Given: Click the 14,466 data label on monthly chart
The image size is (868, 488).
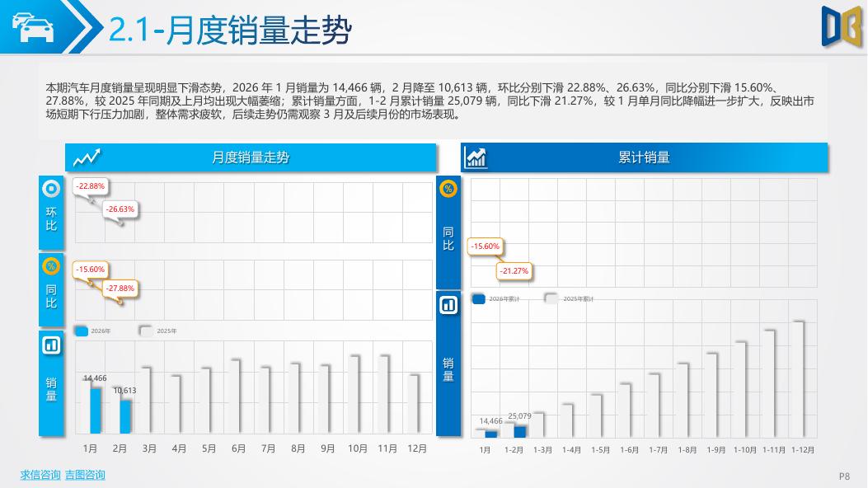Looking at the screenshot, I should coord(93,377).
